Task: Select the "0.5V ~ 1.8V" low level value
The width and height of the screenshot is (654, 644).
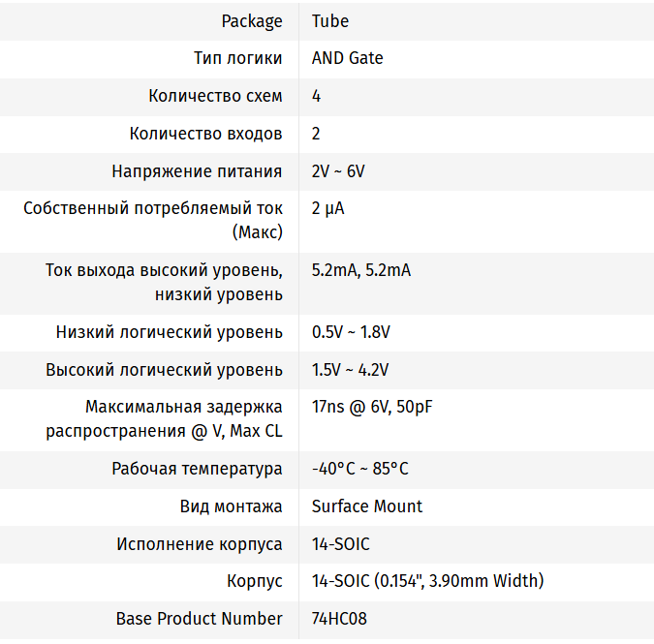Action: 351,332
